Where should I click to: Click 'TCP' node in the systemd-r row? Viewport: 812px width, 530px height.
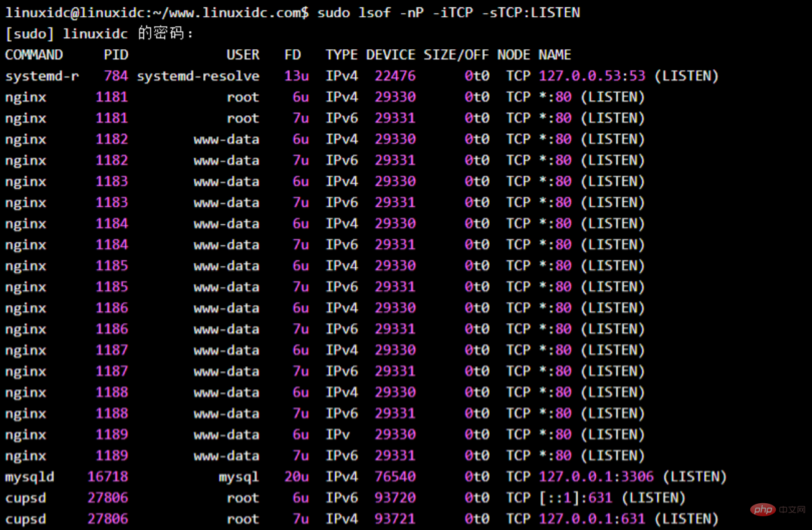(x=518, y=76)
